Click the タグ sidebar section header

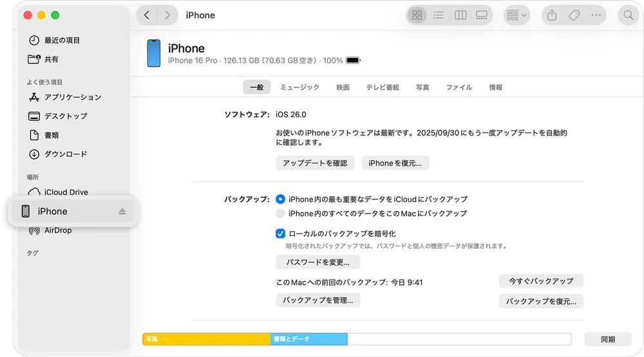pos(32,253)
